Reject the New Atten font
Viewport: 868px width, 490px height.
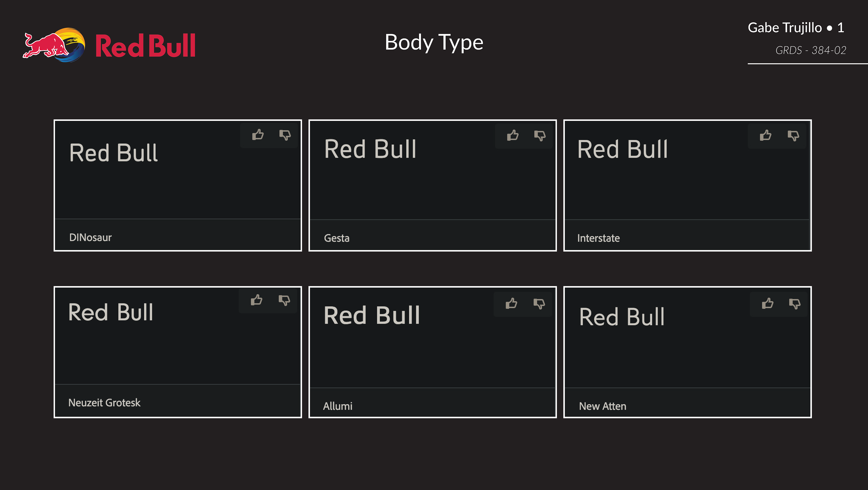(x=795, y=304)
